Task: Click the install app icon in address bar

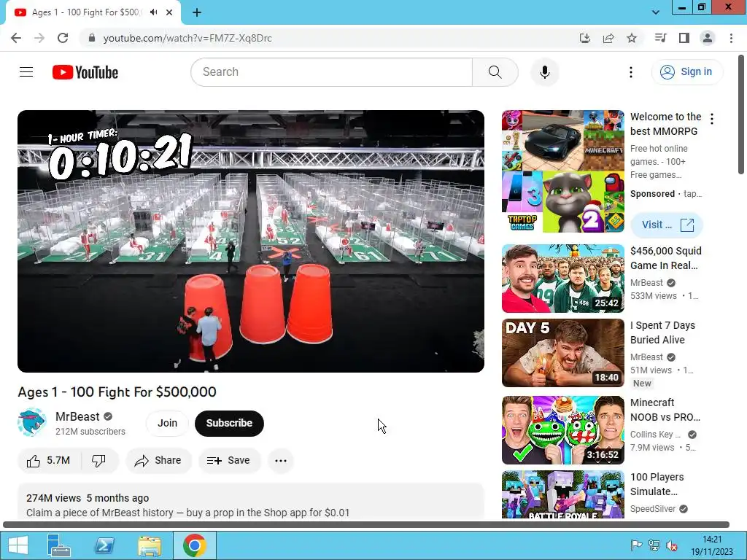Action: [585, 38]
